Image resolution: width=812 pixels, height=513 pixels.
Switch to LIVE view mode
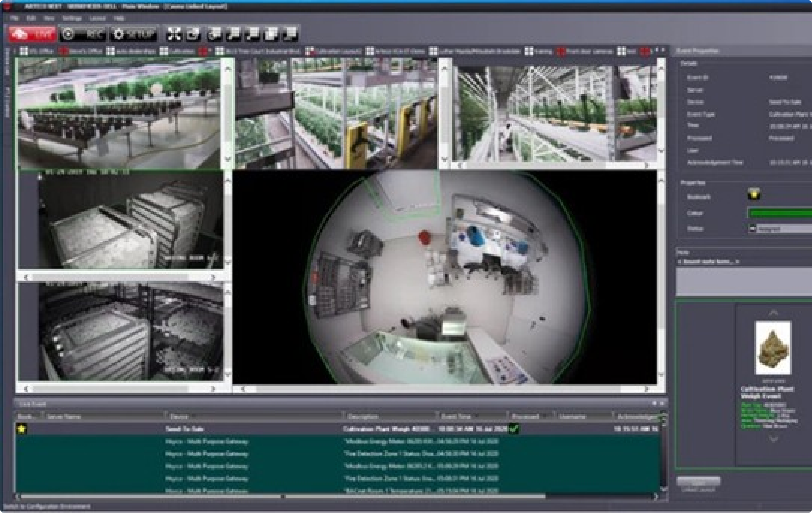point(32,34)
